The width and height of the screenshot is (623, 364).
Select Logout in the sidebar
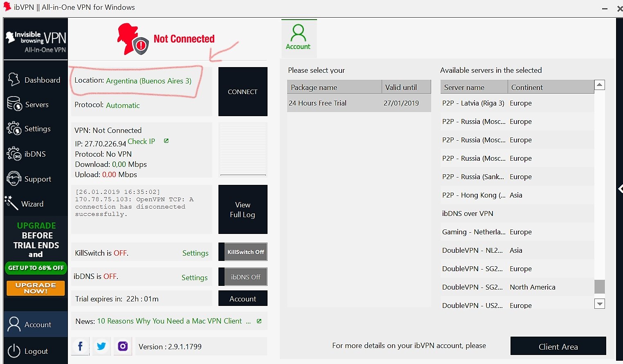pyautogui.click(x=36, y=351)
